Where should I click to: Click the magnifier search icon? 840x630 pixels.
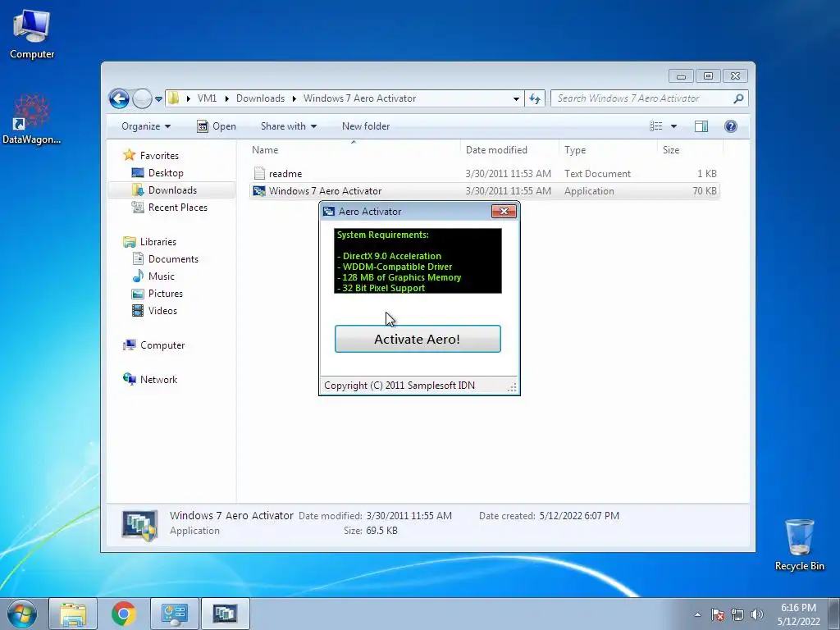(738, 98)
